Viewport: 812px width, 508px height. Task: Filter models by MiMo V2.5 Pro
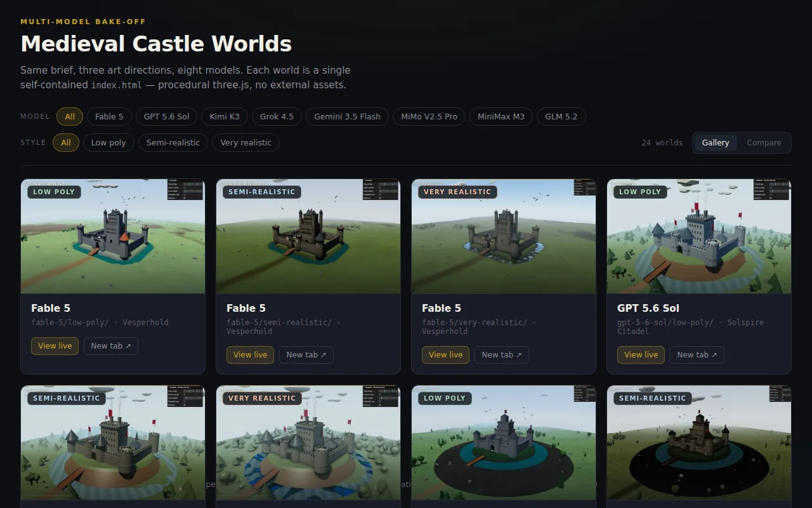(x=429, y=116)
